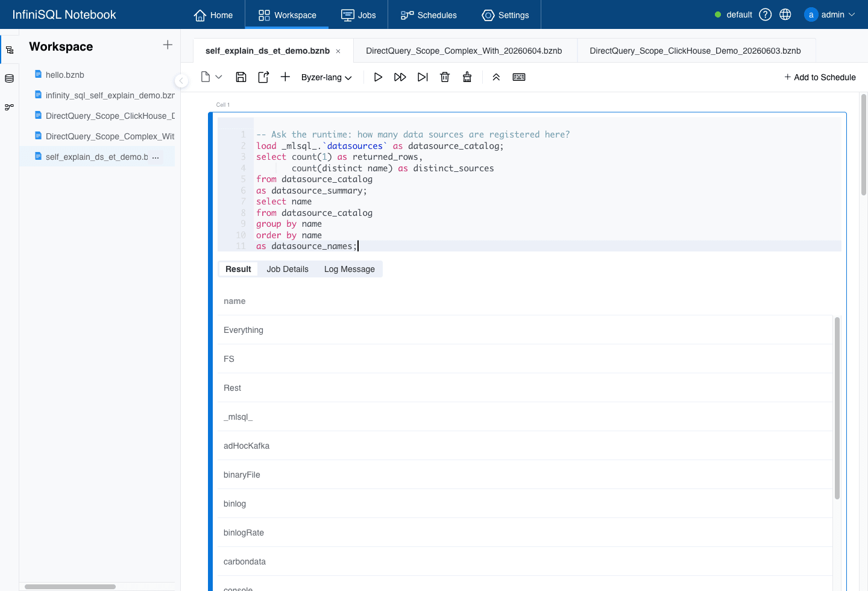Delete the cell using trash icon
The height and width of the screenshot is (591, 868).
(445, 77)
